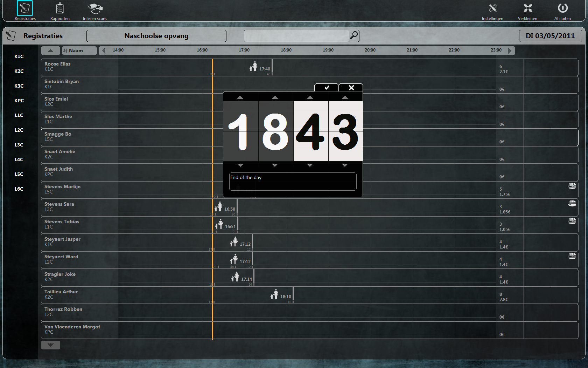Cancel the time picker with X
This screenshot has height=368, width=588.
[x=351, y=88]
